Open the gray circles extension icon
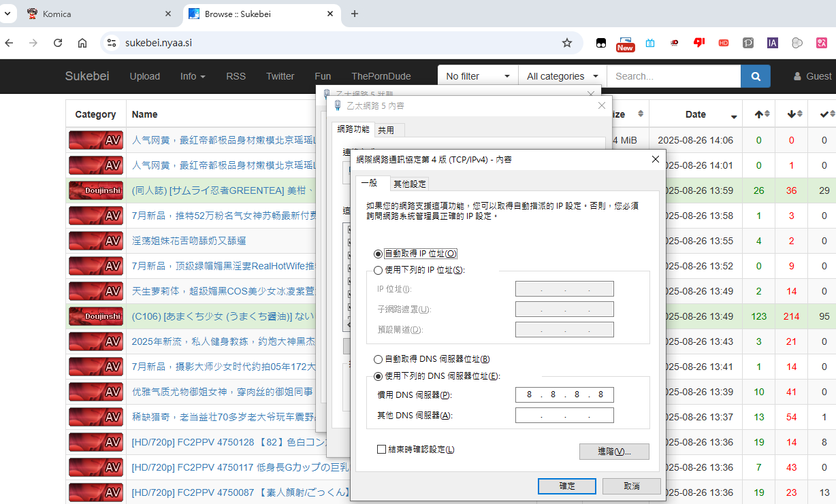This screenshot has height=504, width=836. (797, 43)
